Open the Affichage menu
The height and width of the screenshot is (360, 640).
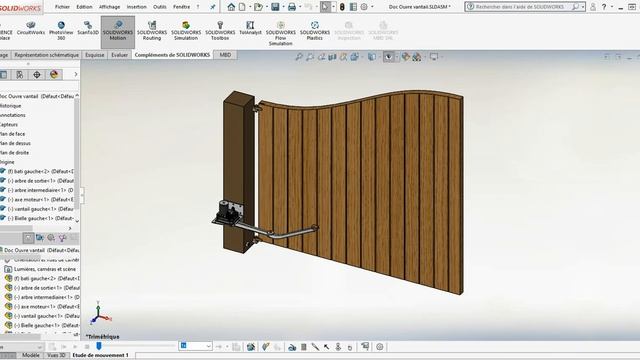coord(109,7)
